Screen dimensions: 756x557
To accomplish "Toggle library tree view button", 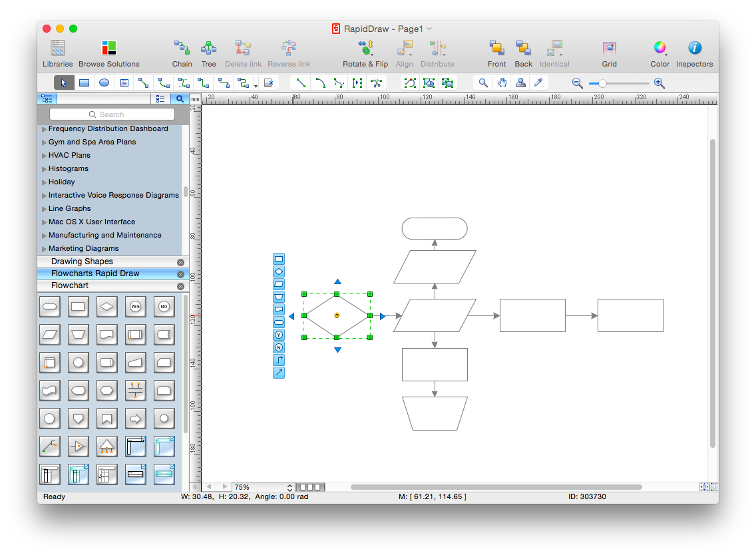I will tap(47, 99).
